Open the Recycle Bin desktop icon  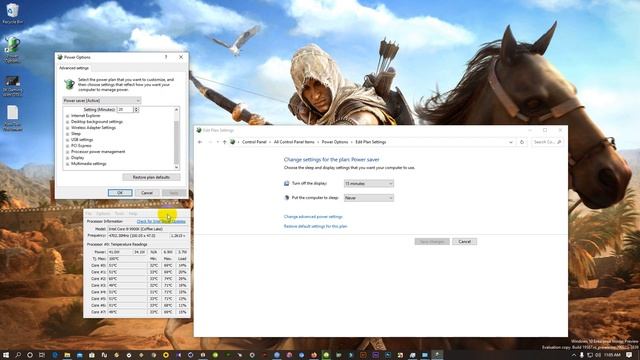pyautogui.click(x=12, y=13)
